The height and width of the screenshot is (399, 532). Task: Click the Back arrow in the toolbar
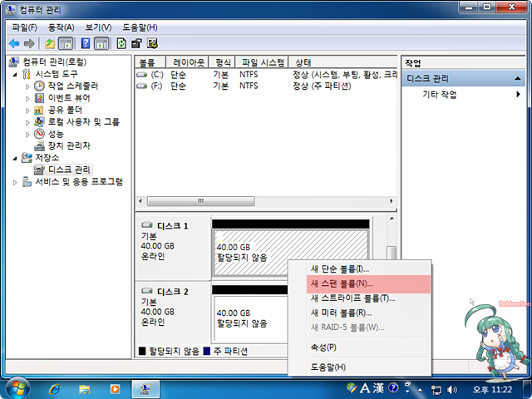pyautogui.click(x=14, y=43)
